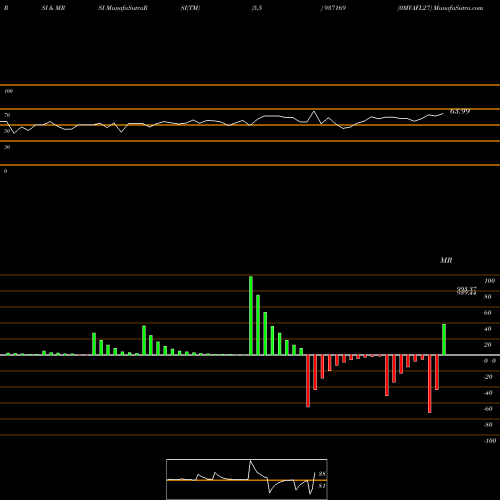The height and width of the screenshot is (500, 500).
Task: Select the MR axis label -100
Action: point(490,441)
